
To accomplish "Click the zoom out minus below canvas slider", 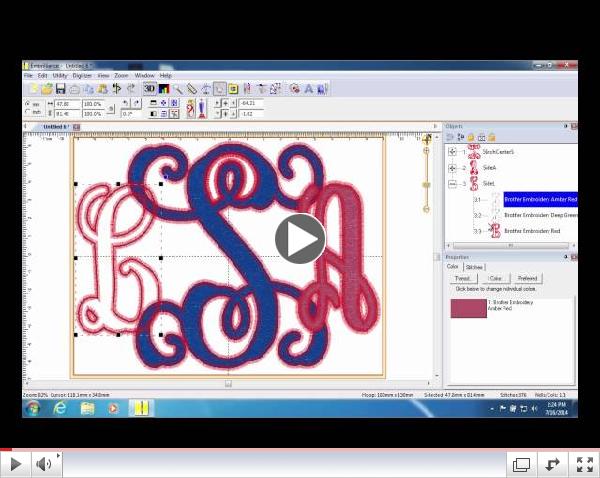I will coord(426,209).
